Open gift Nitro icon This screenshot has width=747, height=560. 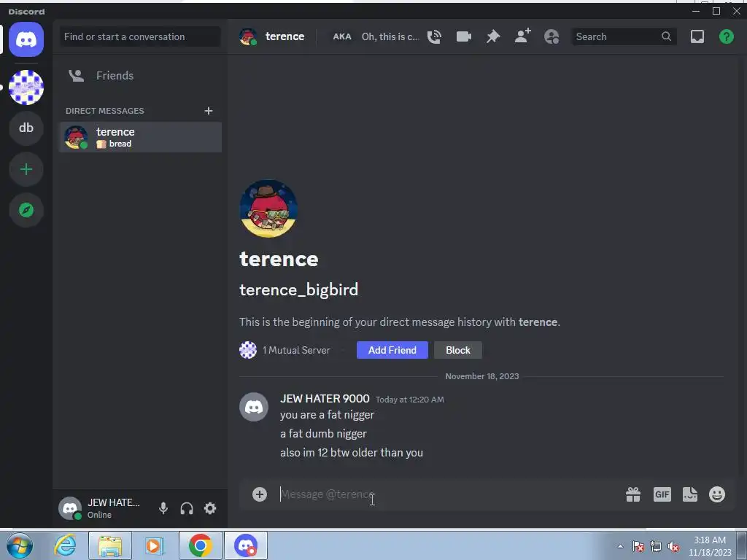coord(633,494)
